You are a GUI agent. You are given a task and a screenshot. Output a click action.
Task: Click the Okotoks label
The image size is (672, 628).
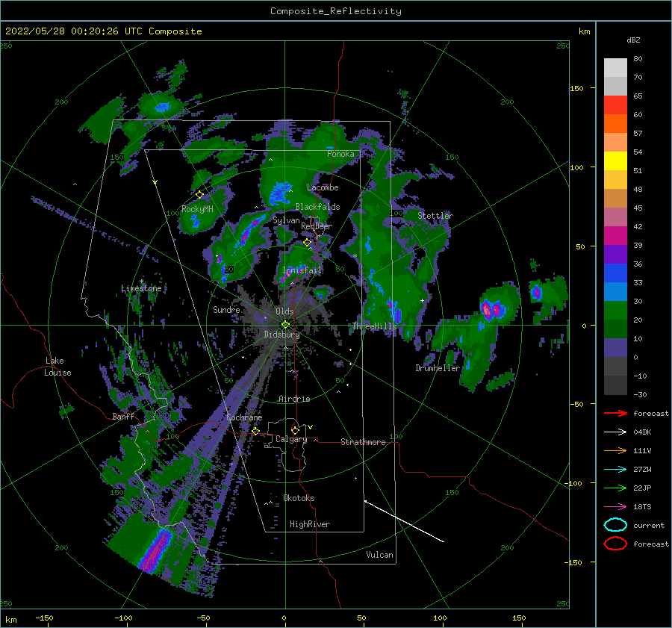(x=299, y=498)
